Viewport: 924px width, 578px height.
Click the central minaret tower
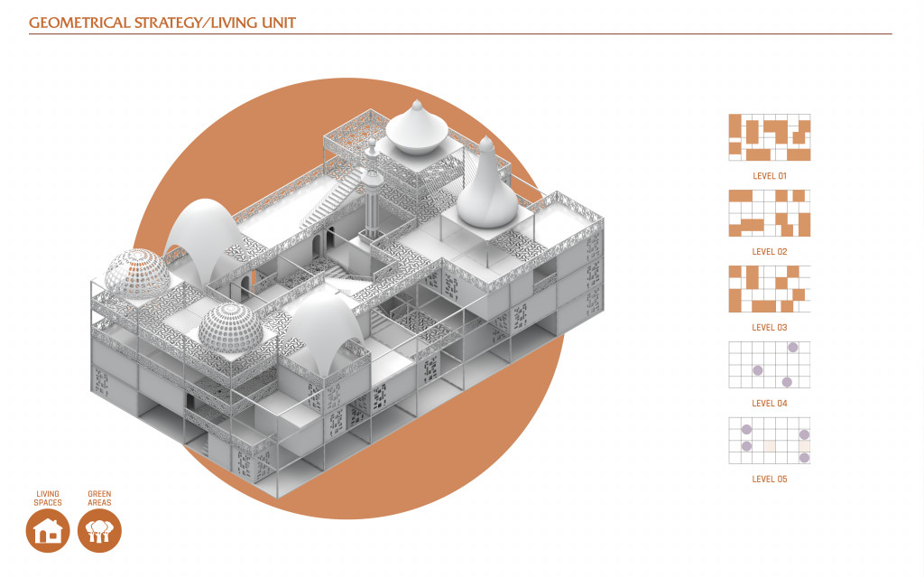tap(372, 189)
